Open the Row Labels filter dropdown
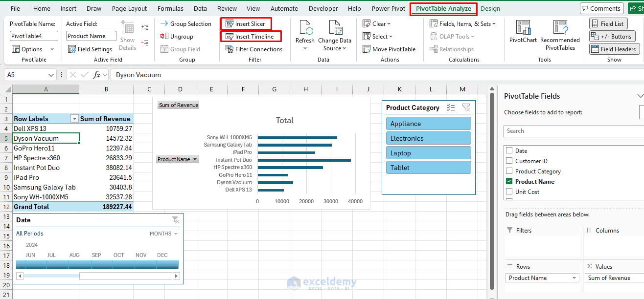Image resolution: width=644 pixels, height=299 pixels. pos(74,119)
